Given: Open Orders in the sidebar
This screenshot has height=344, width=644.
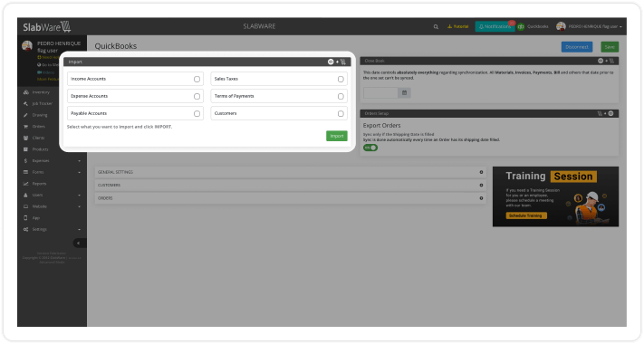Looking at the screenshot, I should coord(39,127).
